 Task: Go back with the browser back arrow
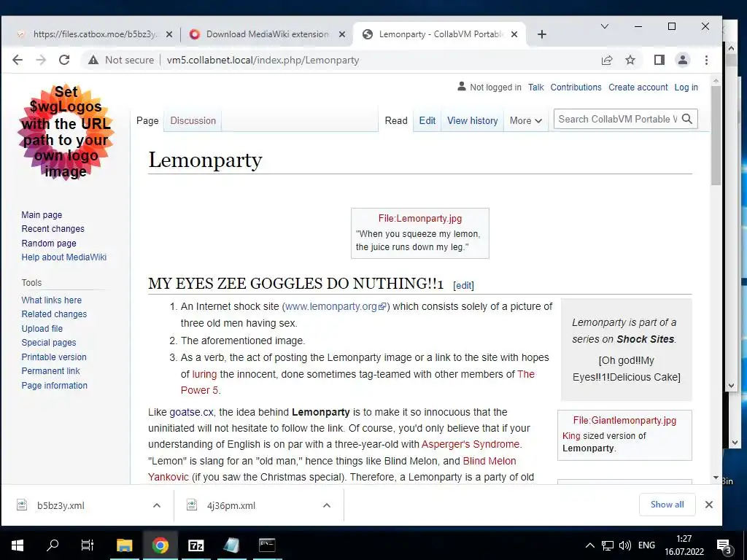18,60
